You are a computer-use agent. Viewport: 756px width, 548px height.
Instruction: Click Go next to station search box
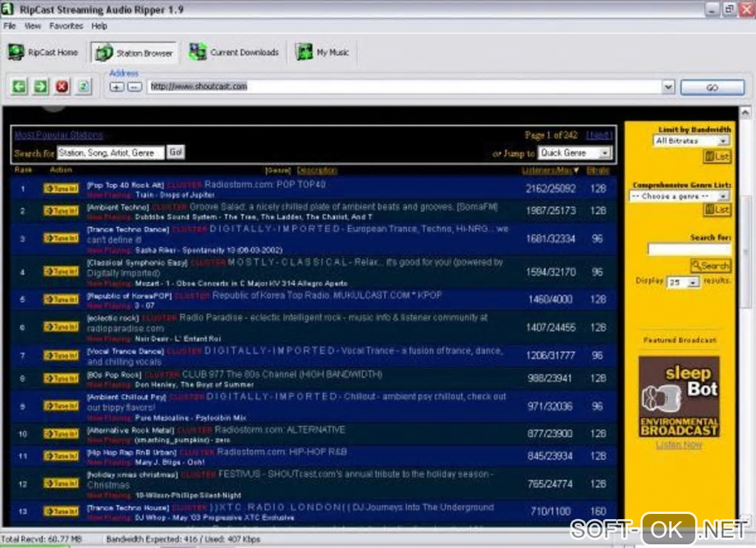pos(176,152)
